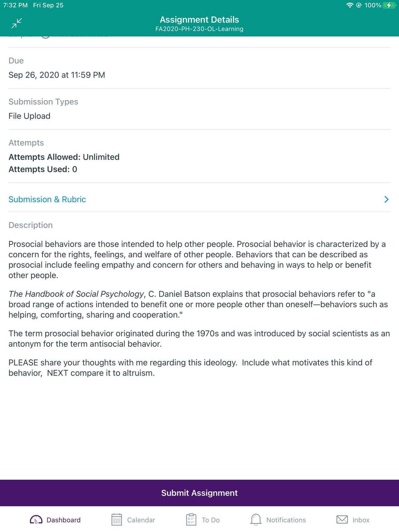This screenshot has width=399, height=532.
Task: Tap the Dashboard gauge icon
Action: [x=36, y=520]
